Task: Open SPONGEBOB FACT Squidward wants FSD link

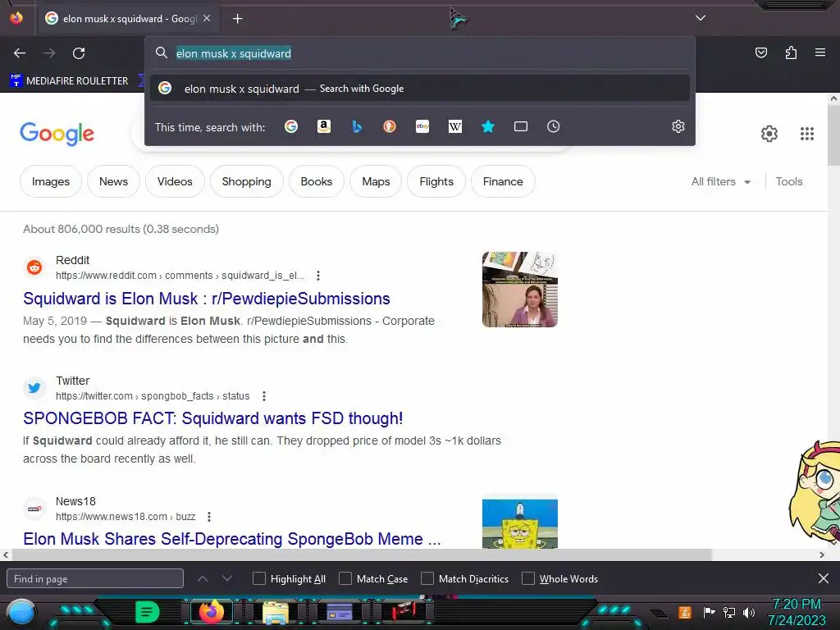Action: pos(212,418)
